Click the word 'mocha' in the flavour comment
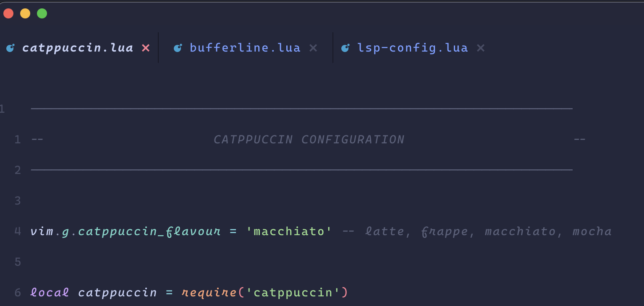644x306 pixels. tap(592, 231)
